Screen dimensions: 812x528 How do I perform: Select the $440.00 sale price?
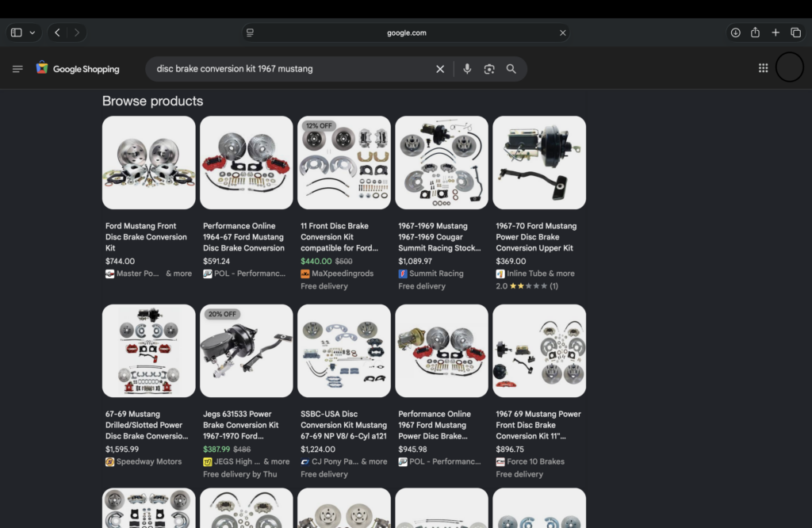tap(316, 262)
